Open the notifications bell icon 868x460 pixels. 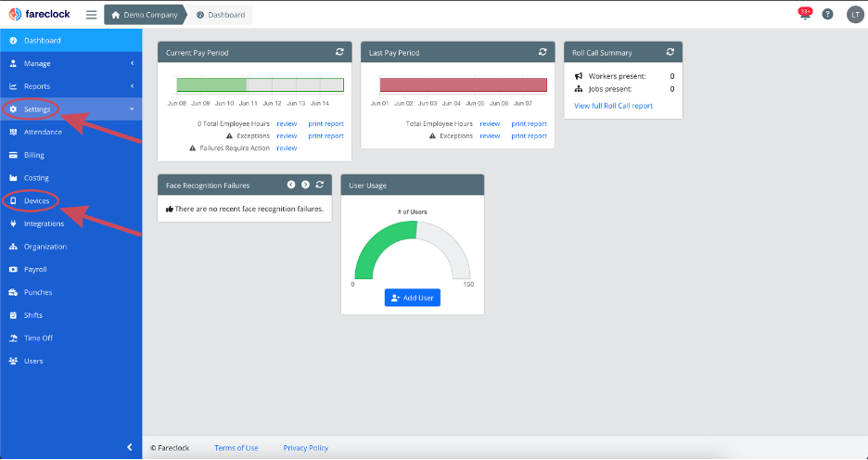[805, 14]
